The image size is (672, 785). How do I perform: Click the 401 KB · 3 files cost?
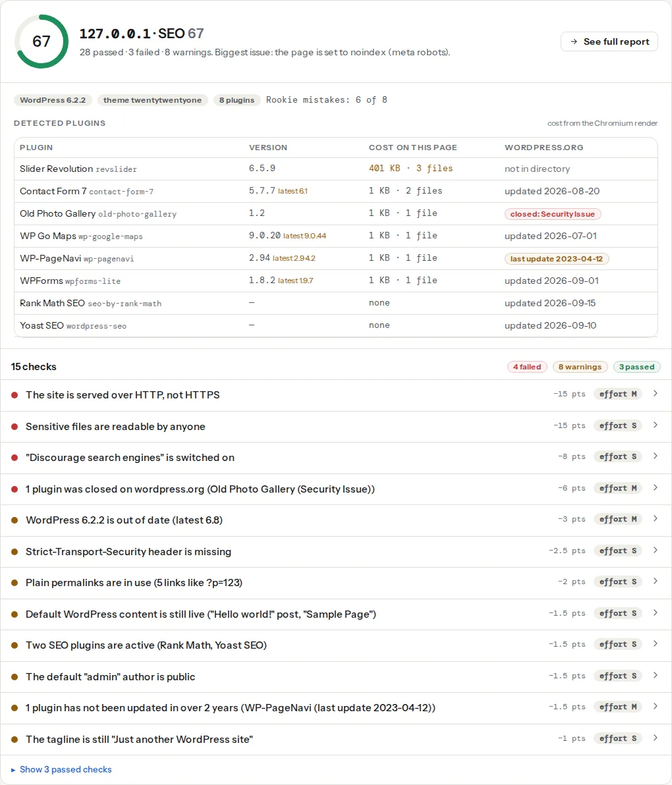[x=410, y=169]
